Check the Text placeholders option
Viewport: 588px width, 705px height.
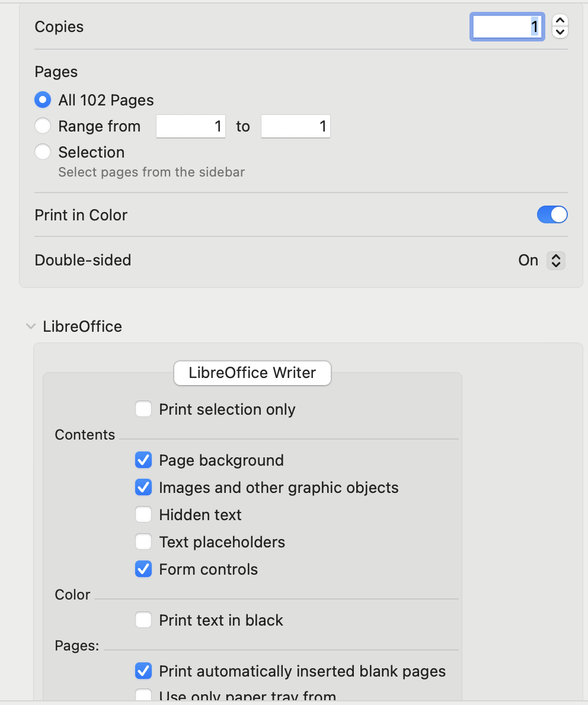pyautogui.click(x=143, y=542)
